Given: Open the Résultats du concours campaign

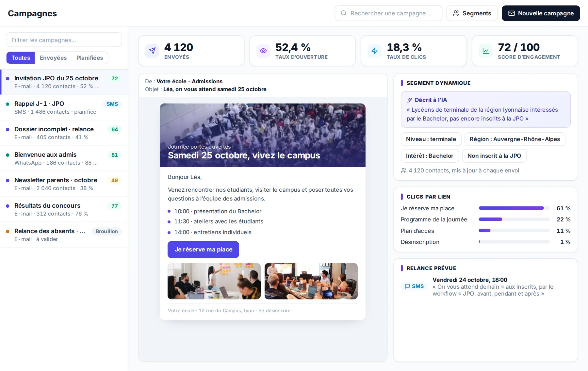Looking at the screenshot, I should pyautogui.click(x=64, y=209).
